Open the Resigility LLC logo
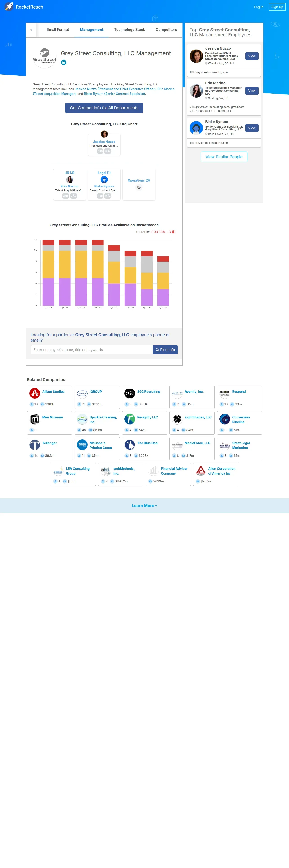This screenshot has width=289, height=868. pyautogui.click(x=130, y=419)
